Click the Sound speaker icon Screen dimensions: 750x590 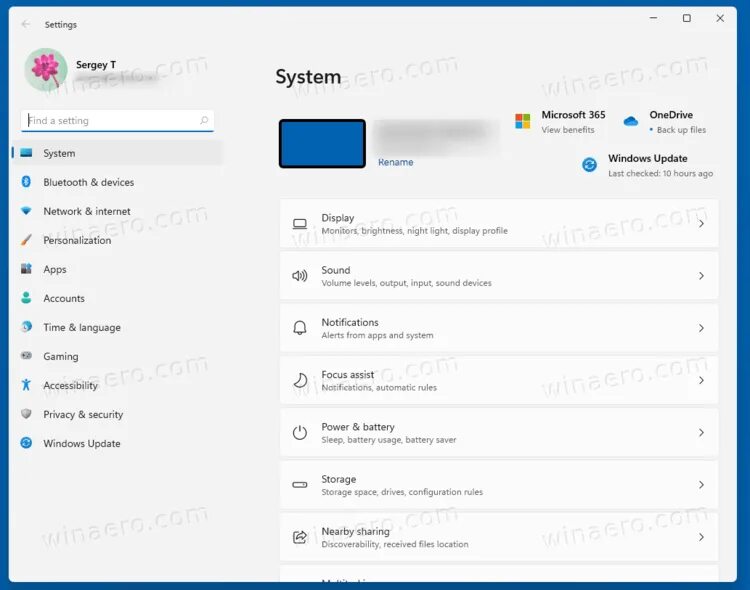[x=300, y=276]
